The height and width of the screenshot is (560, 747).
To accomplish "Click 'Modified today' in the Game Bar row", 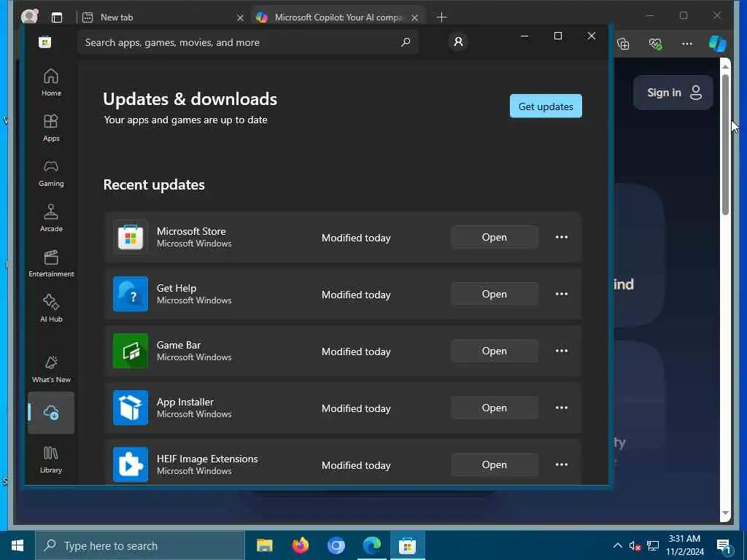I will tap(356, 351).
